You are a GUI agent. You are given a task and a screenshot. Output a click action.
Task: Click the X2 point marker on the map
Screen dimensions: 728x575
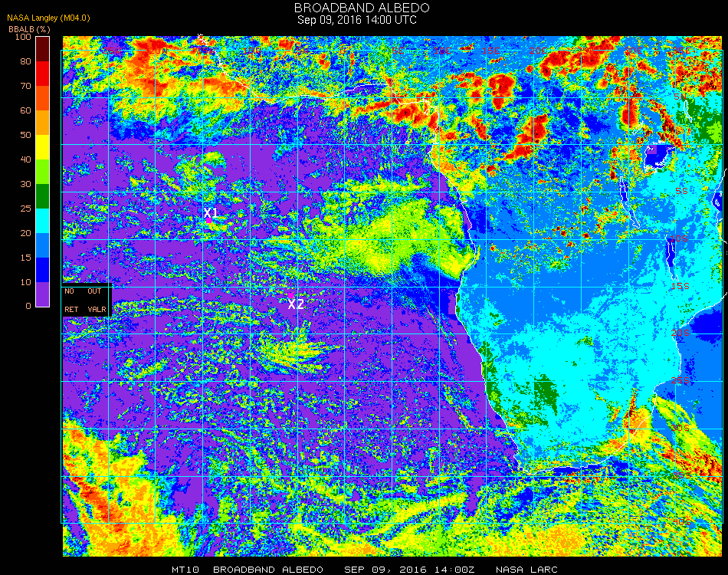290,295
